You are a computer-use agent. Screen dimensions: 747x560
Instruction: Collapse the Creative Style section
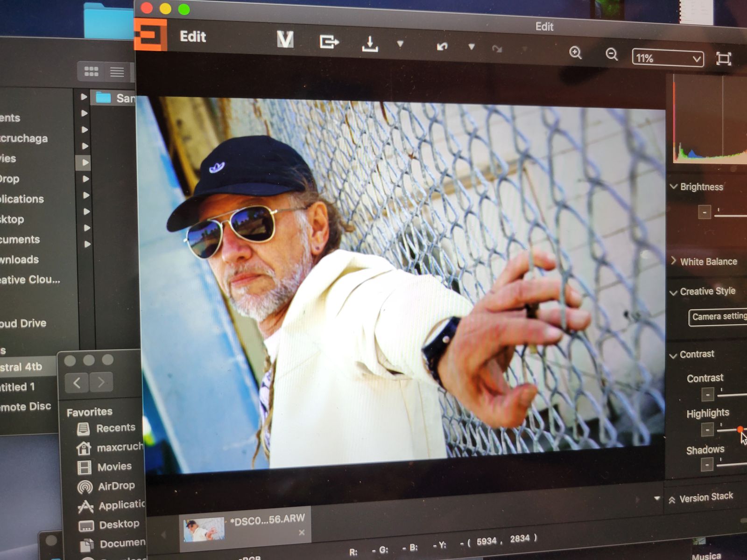pyautogui.click(x=673, y=293)
